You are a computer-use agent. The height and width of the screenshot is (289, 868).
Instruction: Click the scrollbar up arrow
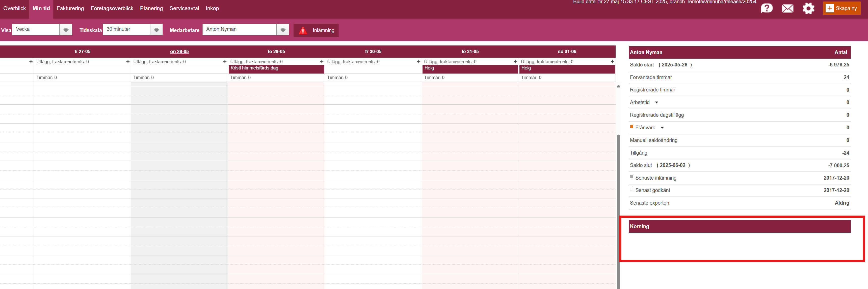(618, 86)
